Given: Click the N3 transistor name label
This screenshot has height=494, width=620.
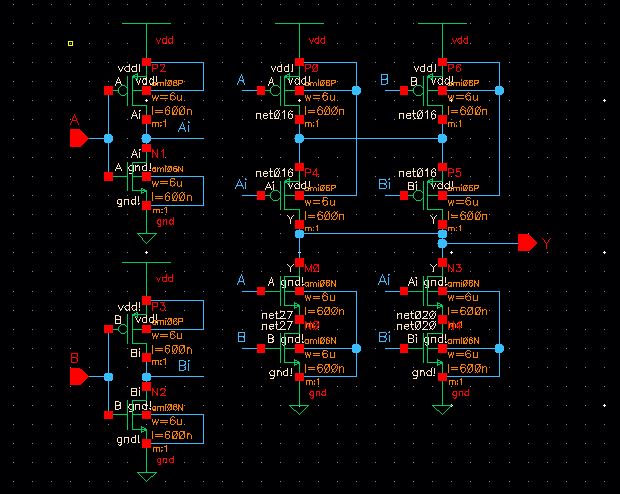Looking at the screenshot, I should click(454, 268).
